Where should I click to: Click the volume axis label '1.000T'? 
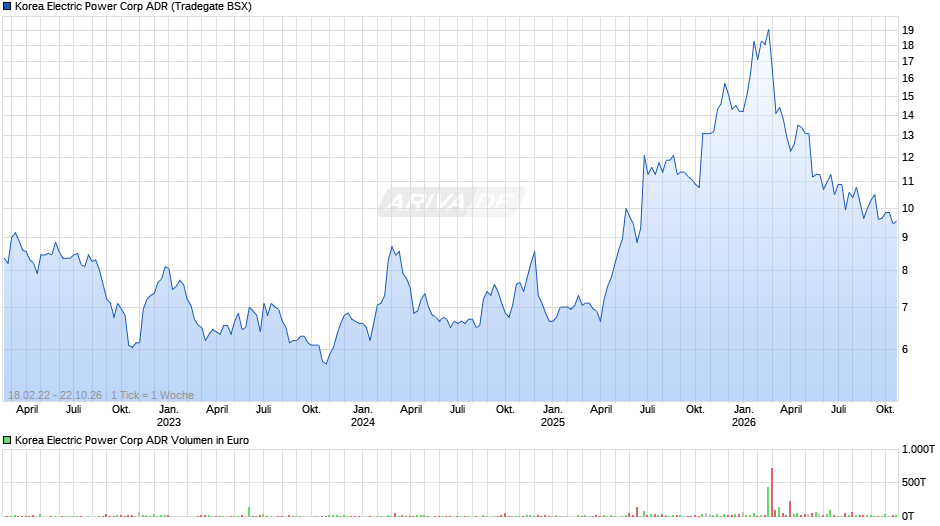click(x=918, y=449)
